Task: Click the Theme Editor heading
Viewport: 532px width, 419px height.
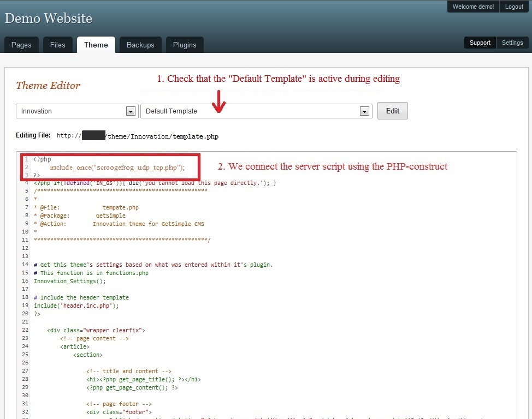Action: 48,85
